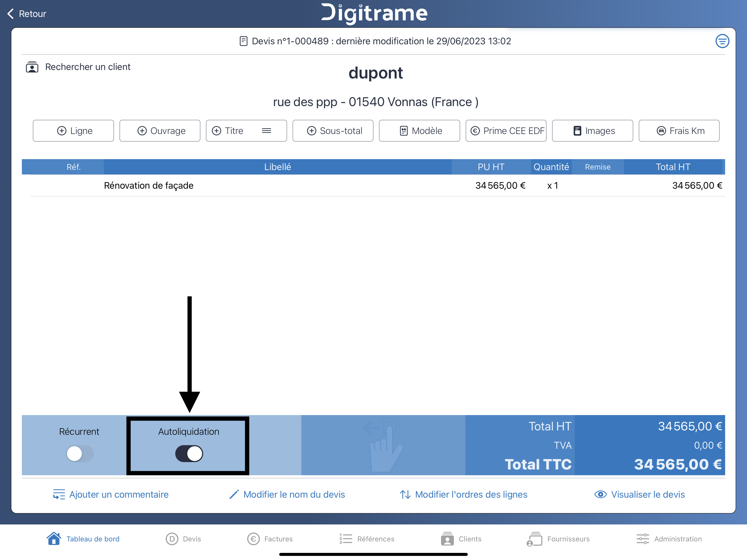
Task: Go back with the Retour button
Action: coord(26,14)
